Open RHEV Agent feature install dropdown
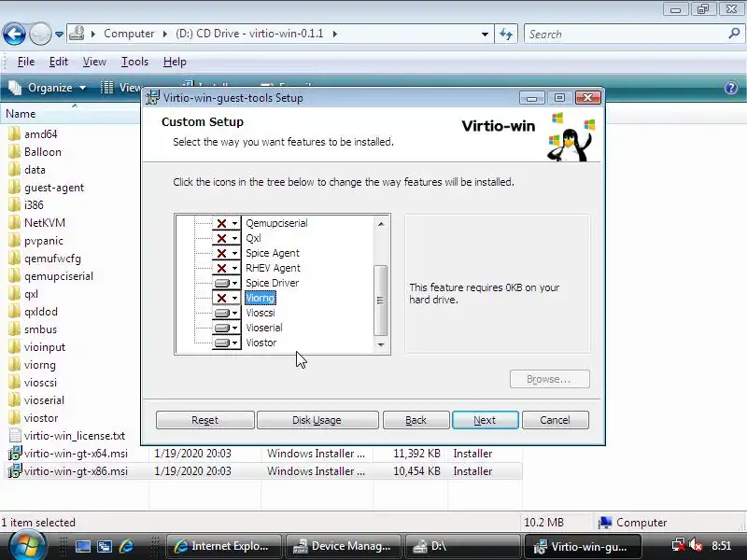 pyautogui.click(x=226, y=268)
